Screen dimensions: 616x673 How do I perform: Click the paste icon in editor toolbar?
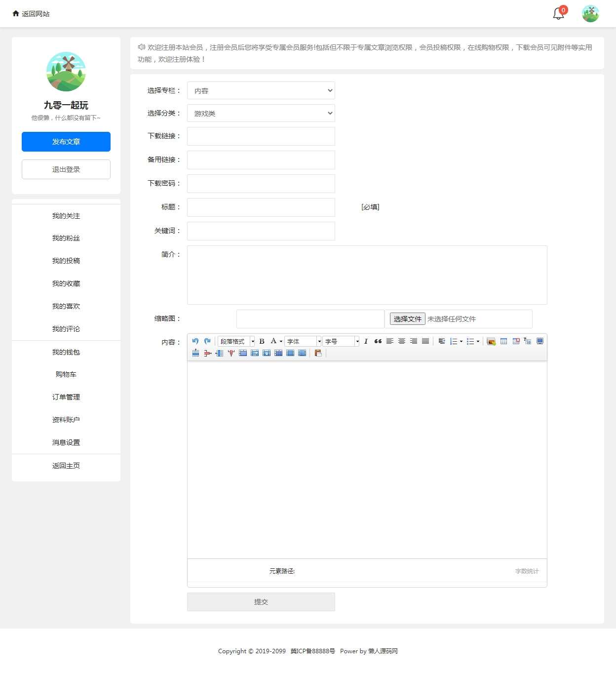(x=318, y=353)
